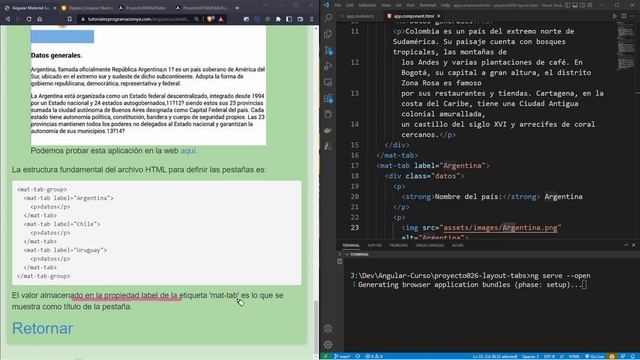Open File menu in VS Code

point(338,5)
